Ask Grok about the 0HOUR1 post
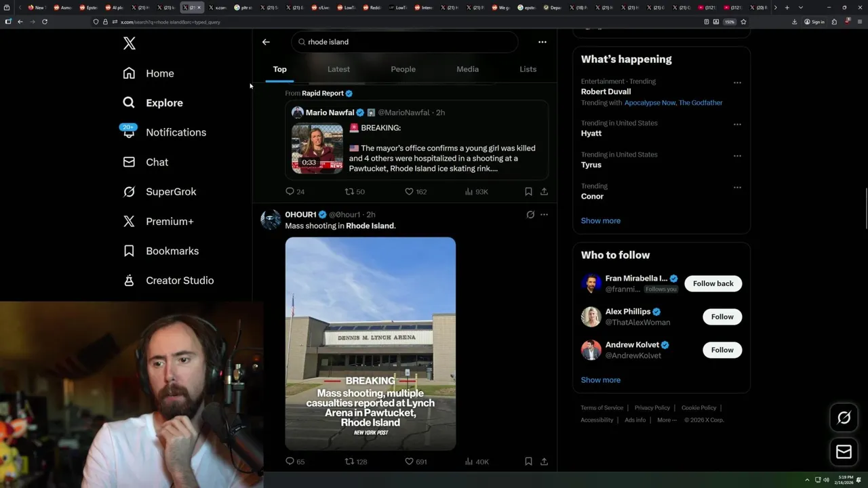Image resolution: width=868 pixels, height=488 pixels. point(530,215)
